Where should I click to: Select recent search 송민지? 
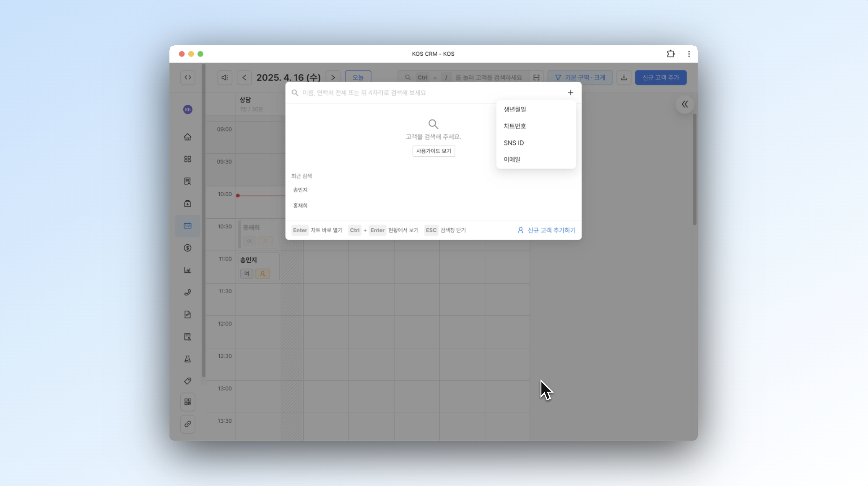click(300, 190)
